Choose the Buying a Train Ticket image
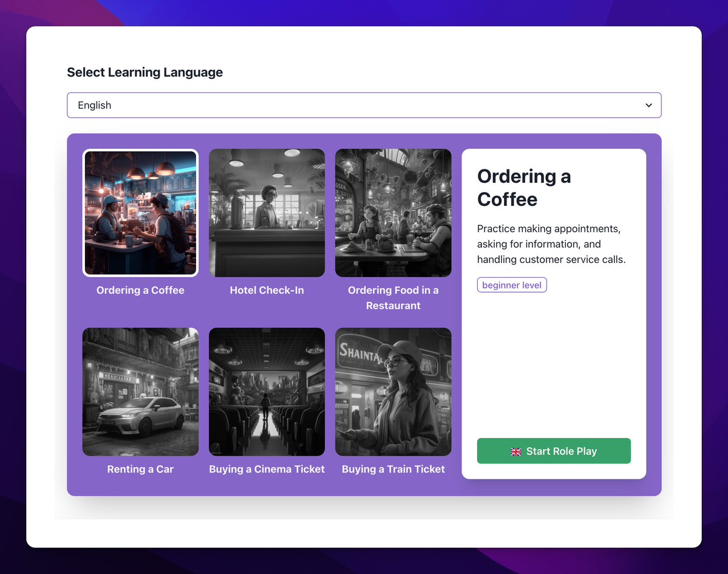 pyautogui.click(x=393, y=392)
